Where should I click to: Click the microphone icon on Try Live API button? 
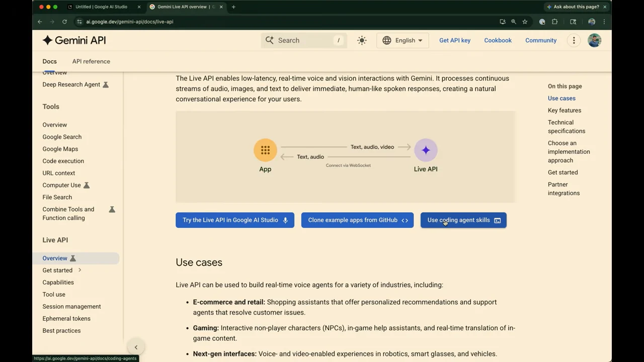(285, 220)
